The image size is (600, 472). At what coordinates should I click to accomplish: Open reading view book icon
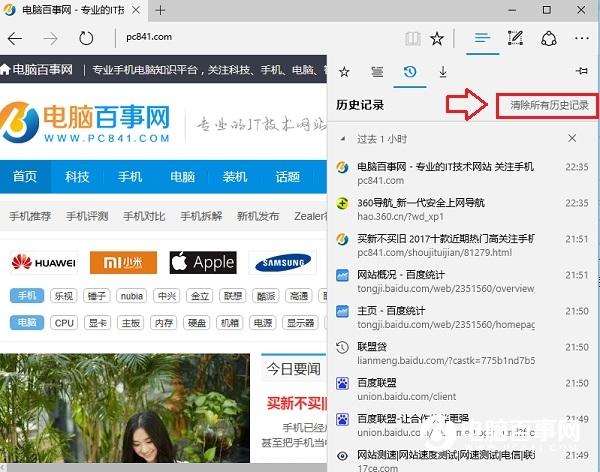pyautogui.click(x=413, y=38)
